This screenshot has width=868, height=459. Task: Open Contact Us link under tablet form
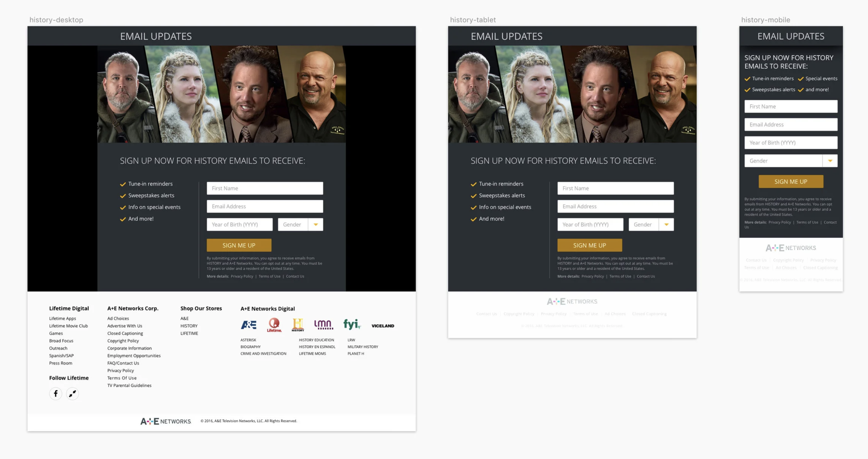pos(646,276)
